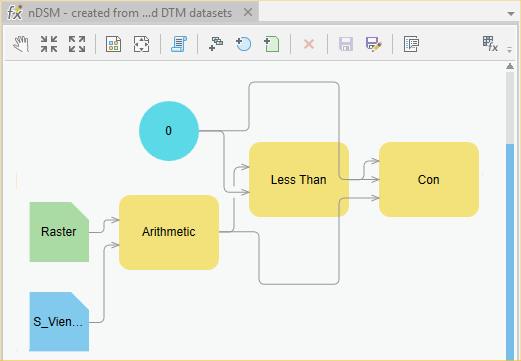The height and width of the screenshot is (361, 521).
Task: Click the Fit to Window icon
Action: coord(141,44)
